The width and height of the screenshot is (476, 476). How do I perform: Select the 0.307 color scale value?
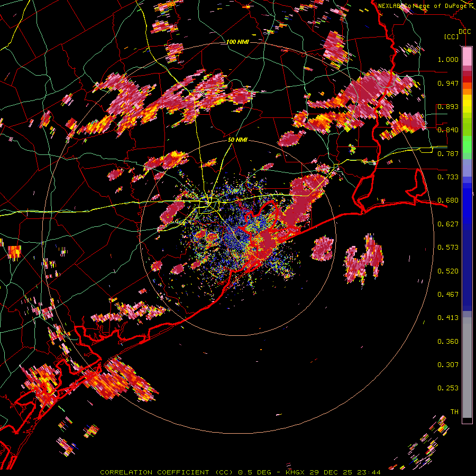tap(448, 364)
